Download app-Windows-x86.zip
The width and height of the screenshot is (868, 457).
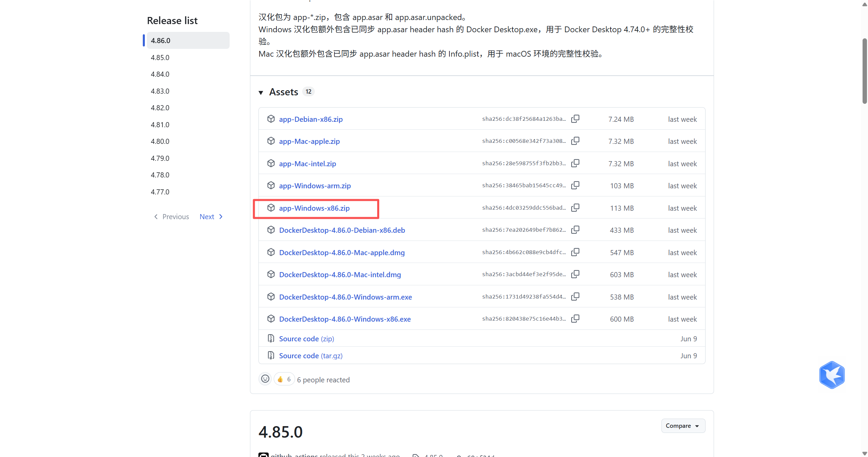(314, 208)
